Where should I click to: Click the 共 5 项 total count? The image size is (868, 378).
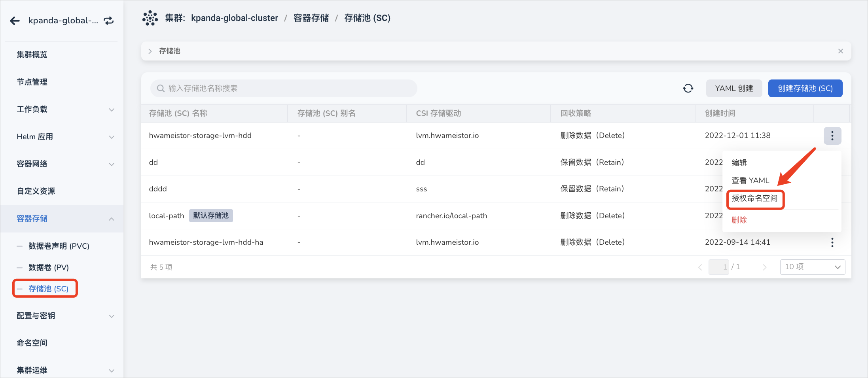pos(161,267)
